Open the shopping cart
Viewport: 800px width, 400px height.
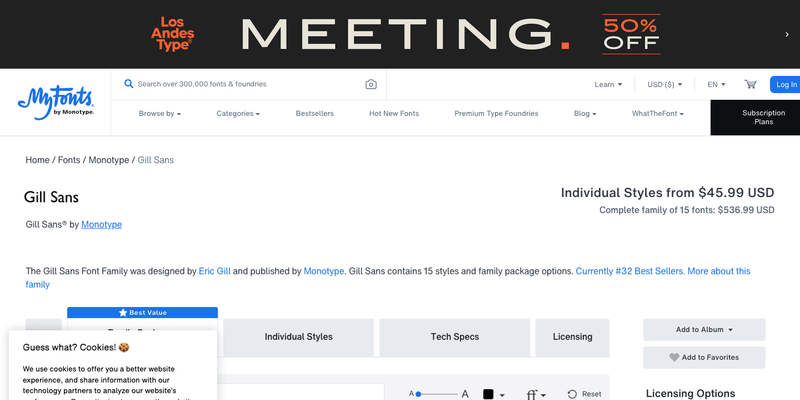click(x=750, y=85)
